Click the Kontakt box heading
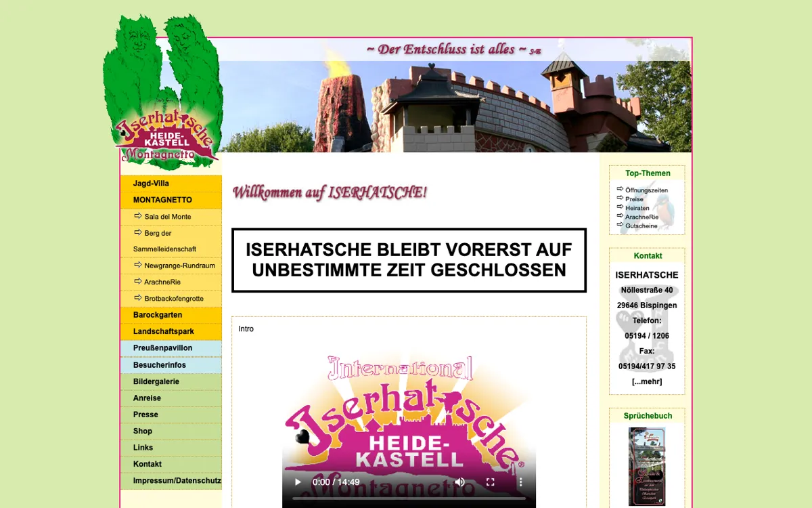 tap(648, 256)
